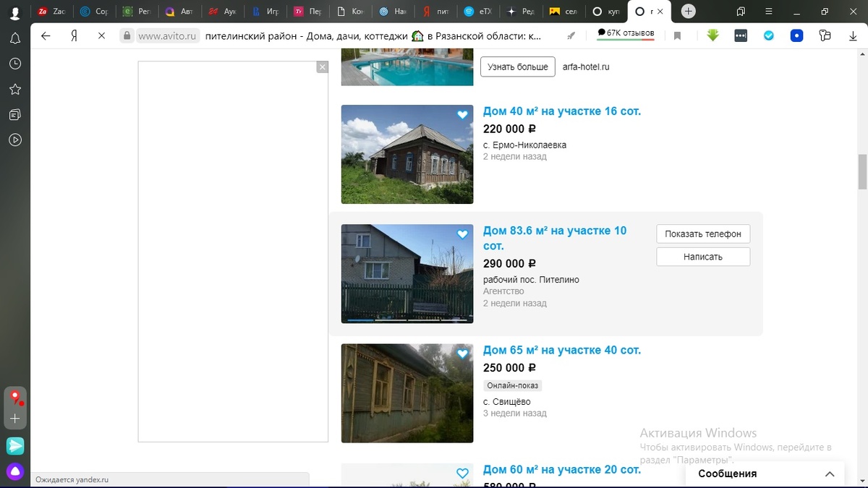Switch to the Кон tab

(350, 12)
